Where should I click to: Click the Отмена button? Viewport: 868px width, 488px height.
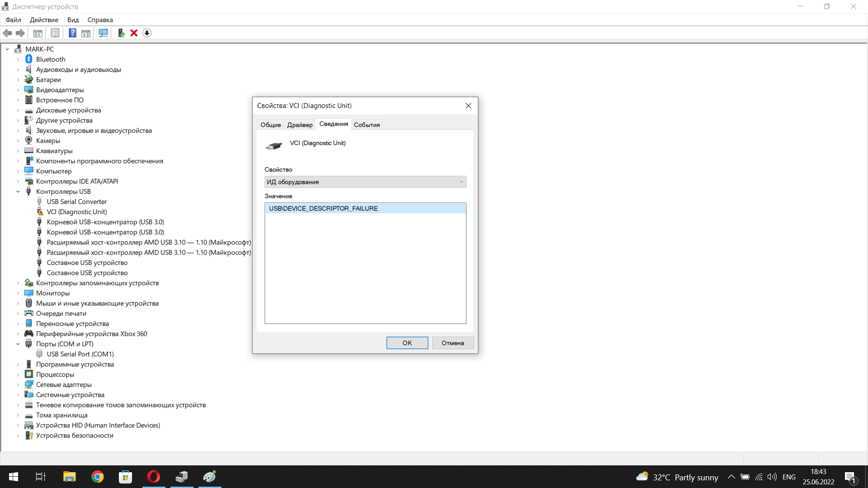click(453, 343)
